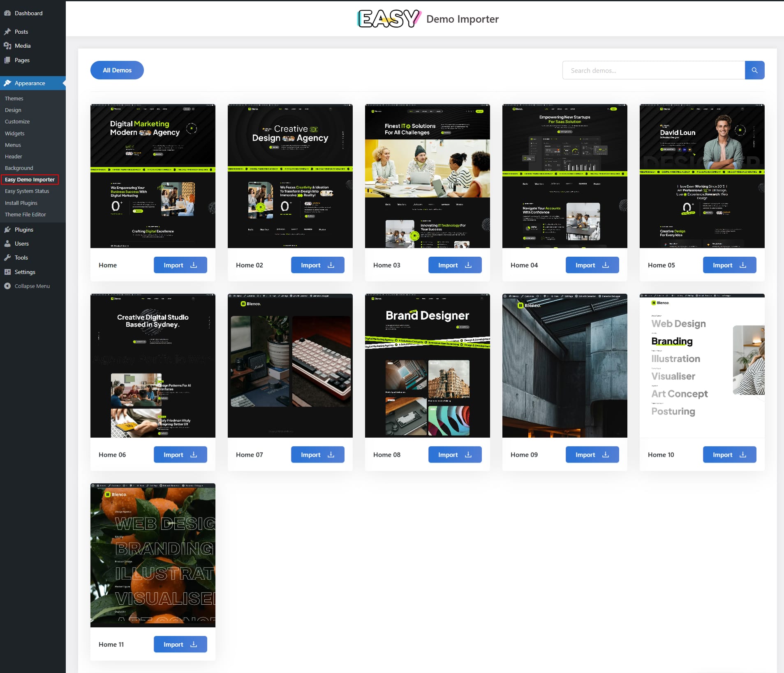This screenshot has height=673, width=784.
Task: Preview the Home 08 Brand Designer thumbnail
Action: pos(428,366)
